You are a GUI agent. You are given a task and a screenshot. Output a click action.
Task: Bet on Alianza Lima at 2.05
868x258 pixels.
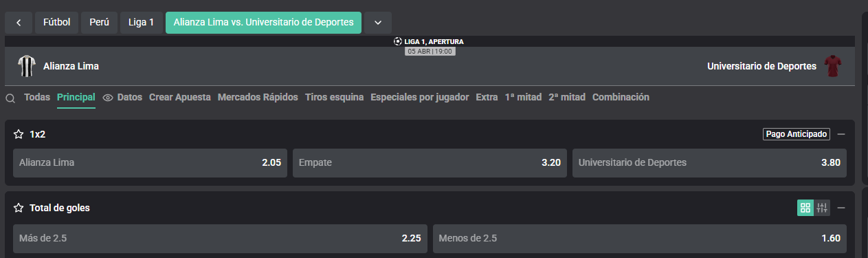point(150,163)
